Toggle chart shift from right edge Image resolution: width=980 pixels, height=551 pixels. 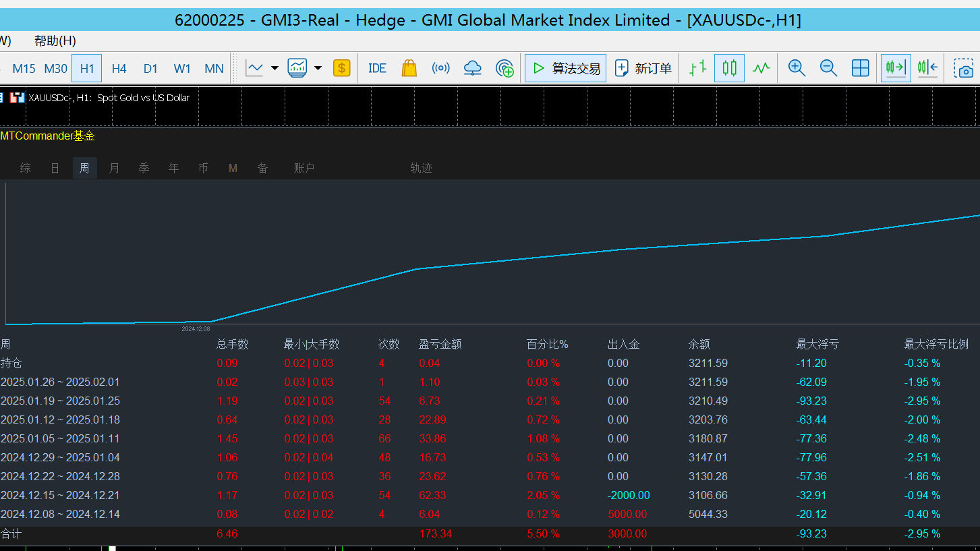tap(927, 68)
